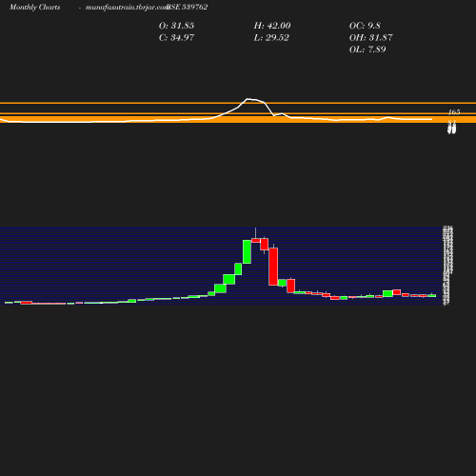The image size is (476, 476).
Task: Click the "OC: 9.8" value
Action: pyautogui.click(x=365, y=26)
